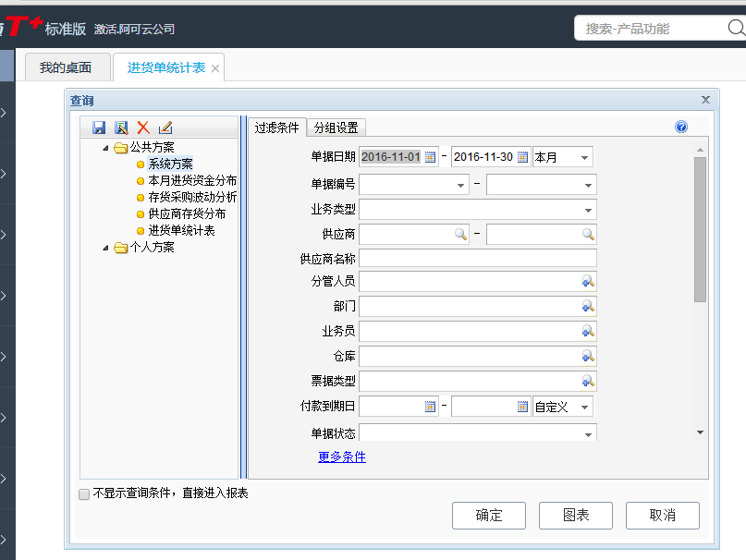Click the 供应商名称 input field
This screenshot has height=560, width=746.
[478, 259]
